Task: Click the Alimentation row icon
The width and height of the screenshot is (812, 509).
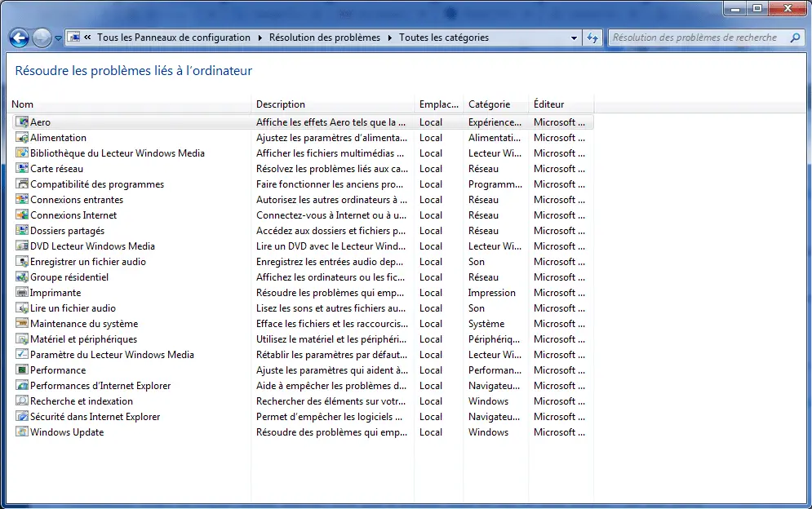Action: coord(22,138)
